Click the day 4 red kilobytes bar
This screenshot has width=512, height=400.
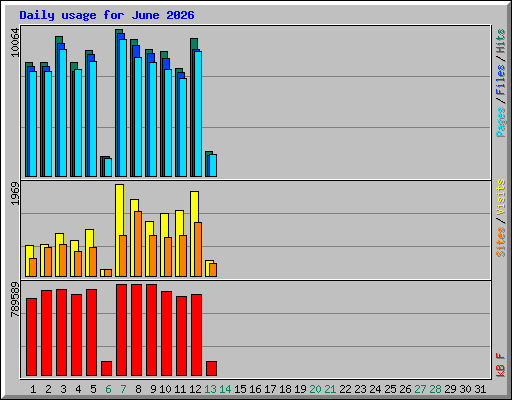point(76,335)
